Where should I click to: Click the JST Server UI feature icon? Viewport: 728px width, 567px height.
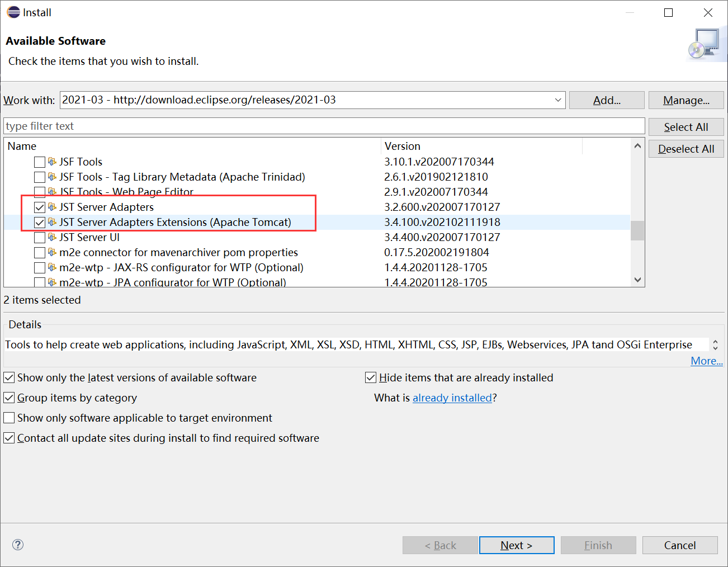(x=52, y=237)
